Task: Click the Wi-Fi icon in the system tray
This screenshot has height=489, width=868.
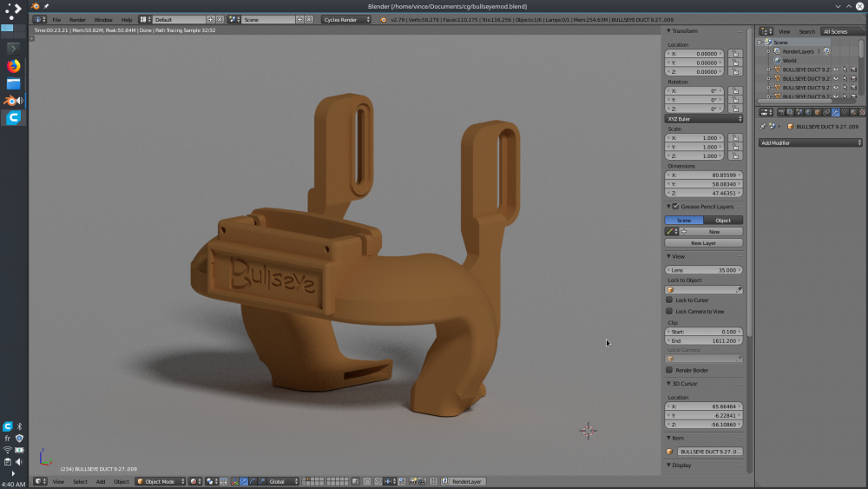Action: pos(7,450)
